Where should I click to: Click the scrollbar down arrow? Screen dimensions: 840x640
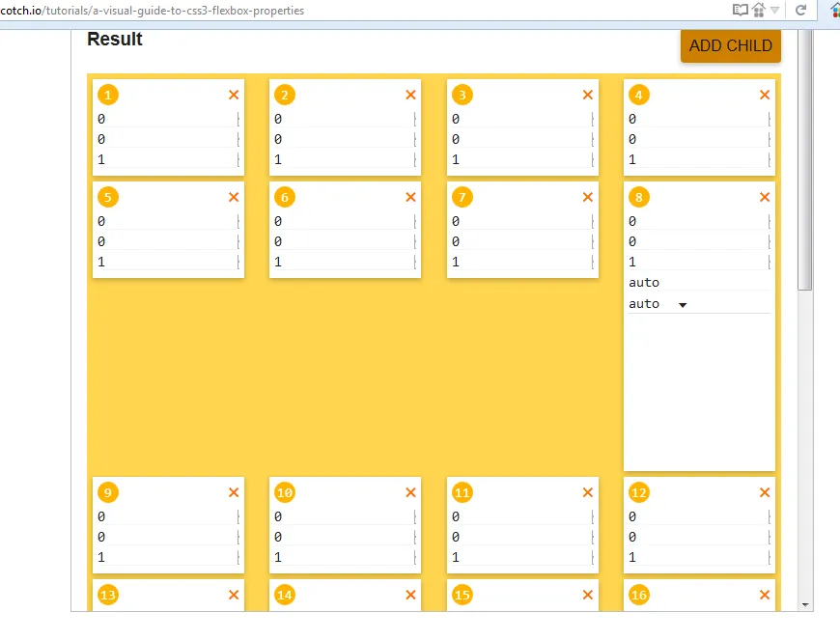tap(805, 604)
